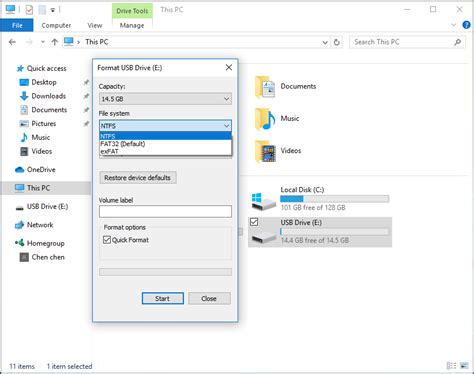Viewport: 474px width, 374px height.
Task: Select the Drive Tools contextual tab
Action: [132, 11]
